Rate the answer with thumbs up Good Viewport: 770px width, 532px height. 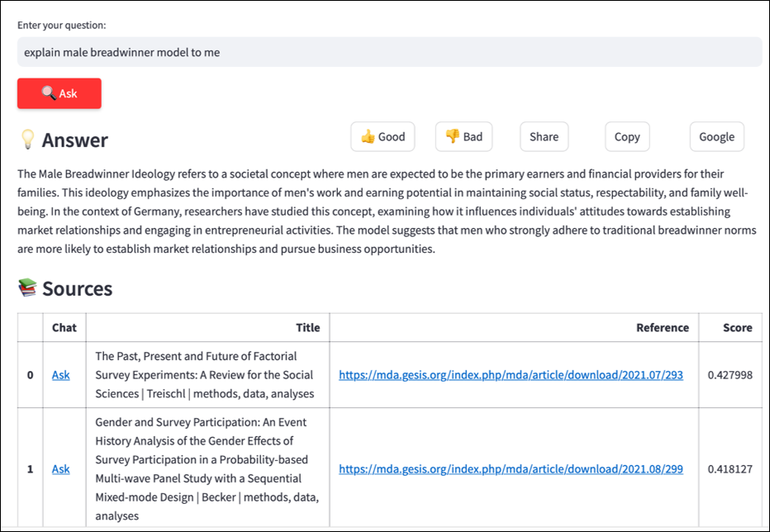(383, 137)
